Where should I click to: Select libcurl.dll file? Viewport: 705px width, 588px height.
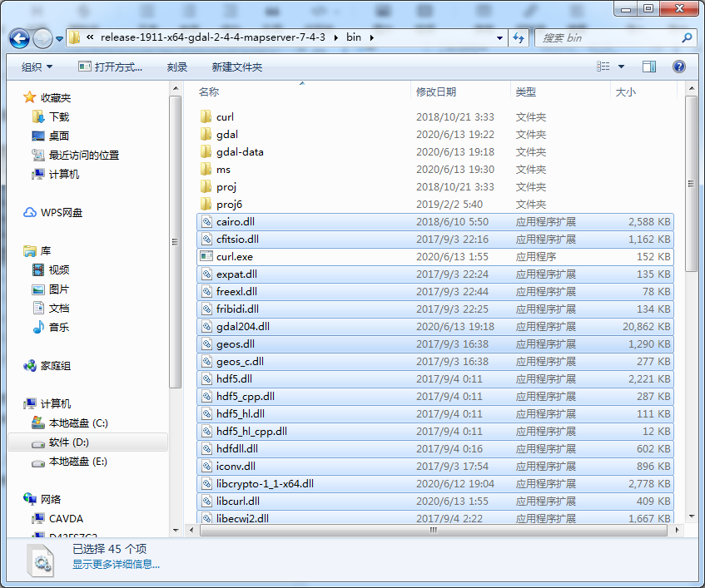pos(435,501)
